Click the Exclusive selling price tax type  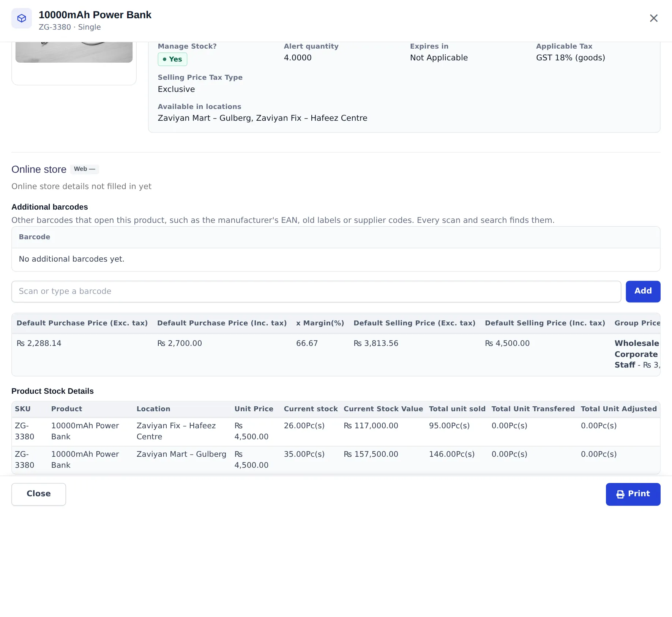point(176,89)
